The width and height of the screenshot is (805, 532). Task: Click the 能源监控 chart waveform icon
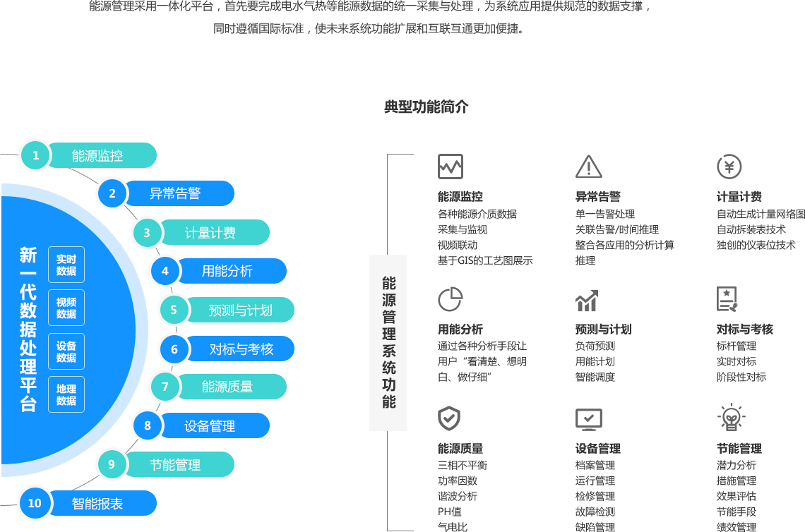[x=450, y=167]
